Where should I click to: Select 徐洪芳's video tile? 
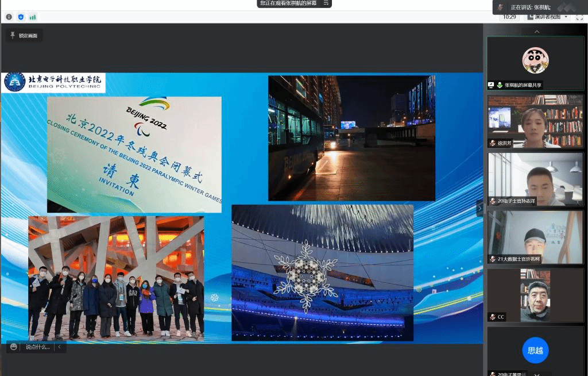pos(535,121)
